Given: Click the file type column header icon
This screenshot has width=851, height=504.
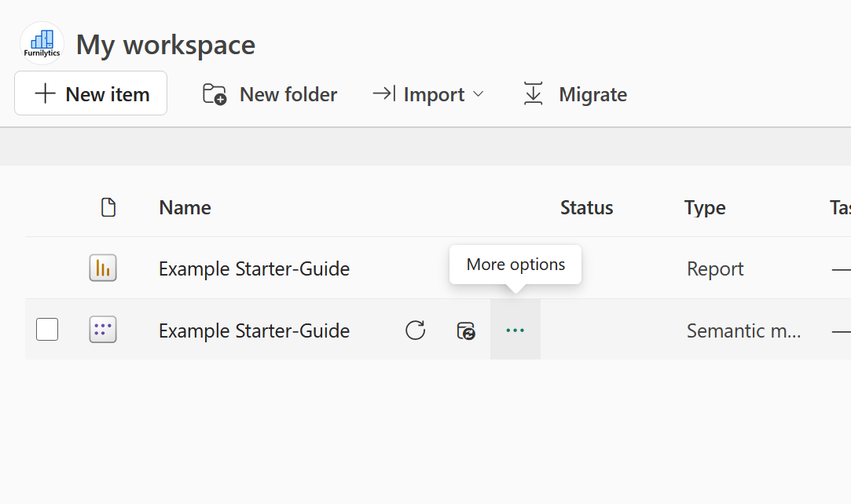Looking at the screenshot, I should pos(108,207).
